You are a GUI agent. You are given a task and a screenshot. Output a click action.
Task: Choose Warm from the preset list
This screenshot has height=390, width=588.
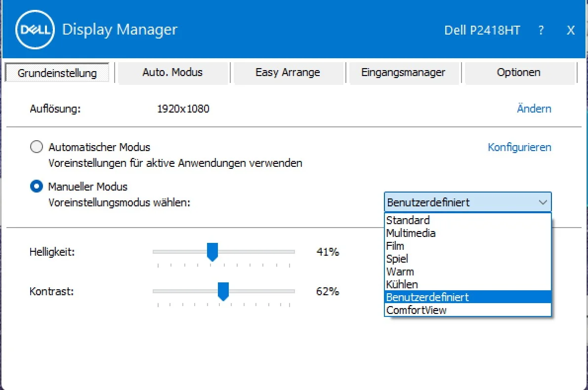(x=467, y=271)
